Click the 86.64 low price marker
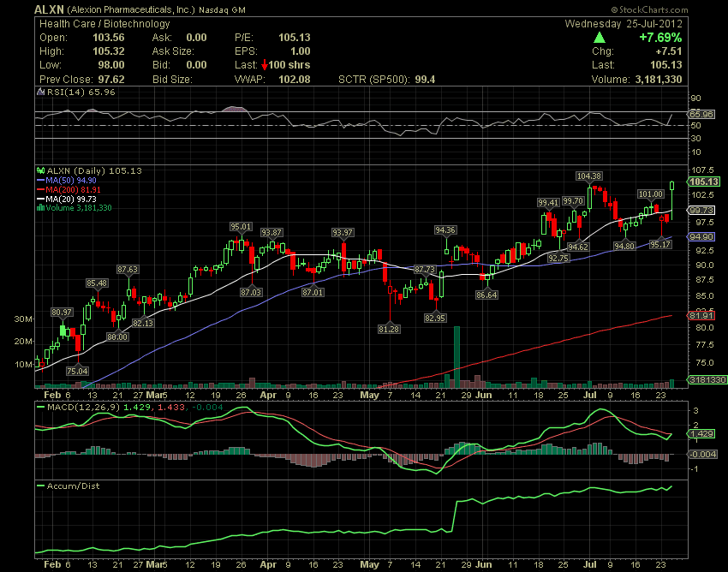This screenshot has height=572, width=728. pos(486,295)
